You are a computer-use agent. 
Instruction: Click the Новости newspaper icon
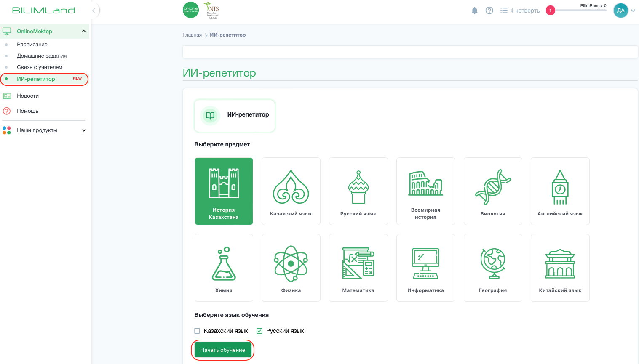pos(7,96)
